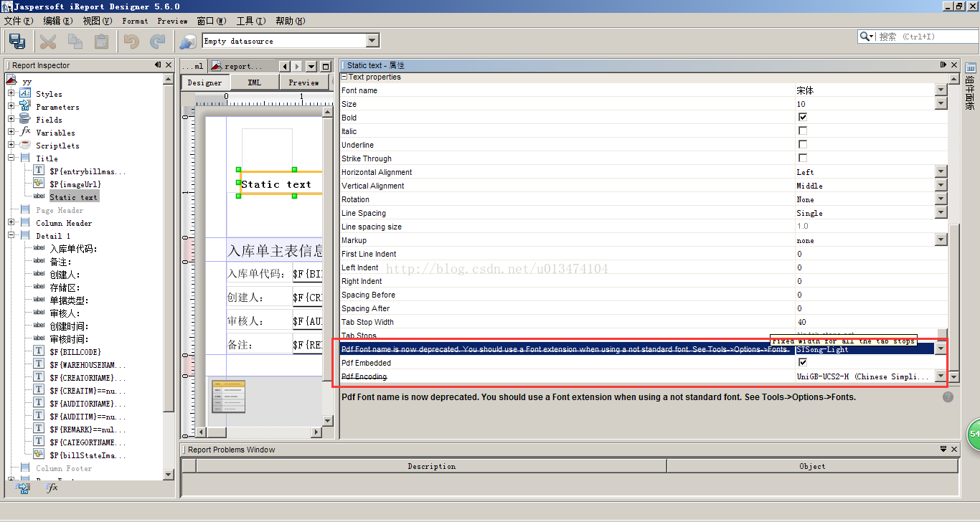Click the Cut scissors toolbar icon
This screenshot has width=980, height=522.
pos(48,41)
